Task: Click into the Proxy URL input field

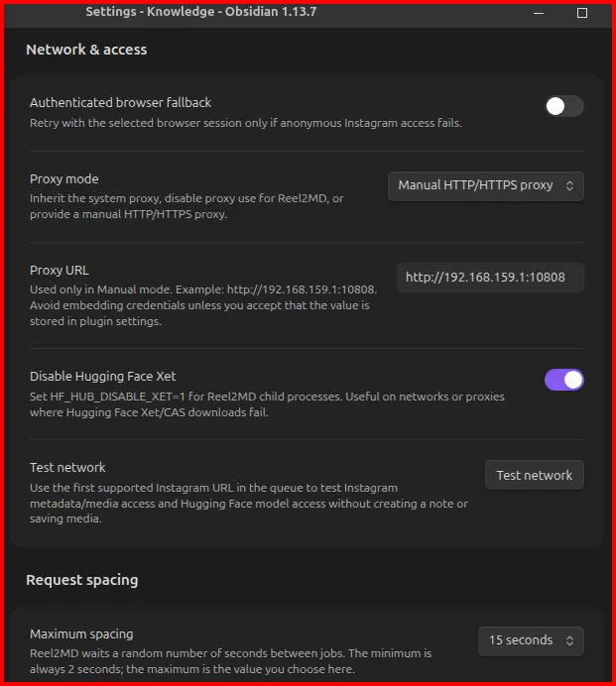Action: 490,278
